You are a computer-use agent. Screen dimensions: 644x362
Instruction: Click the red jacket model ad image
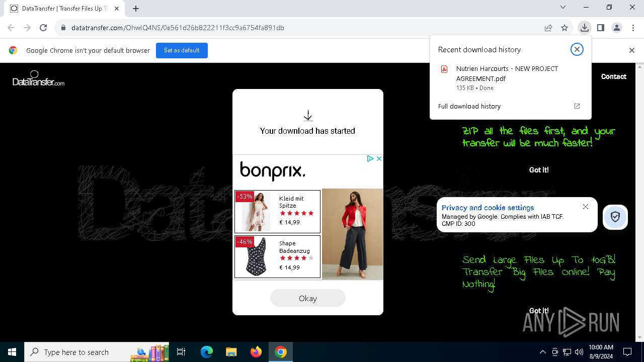(x=352, y=234)
